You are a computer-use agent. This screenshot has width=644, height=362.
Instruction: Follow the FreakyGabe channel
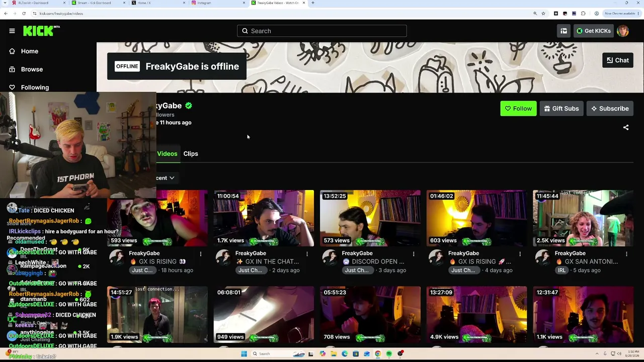tap(518, 109)
